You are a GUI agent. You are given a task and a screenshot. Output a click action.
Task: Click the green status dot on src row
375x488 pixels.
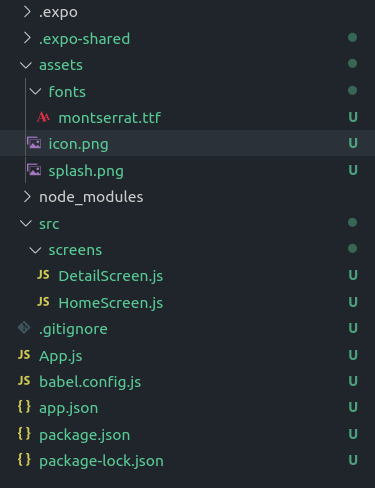point(353,222)
